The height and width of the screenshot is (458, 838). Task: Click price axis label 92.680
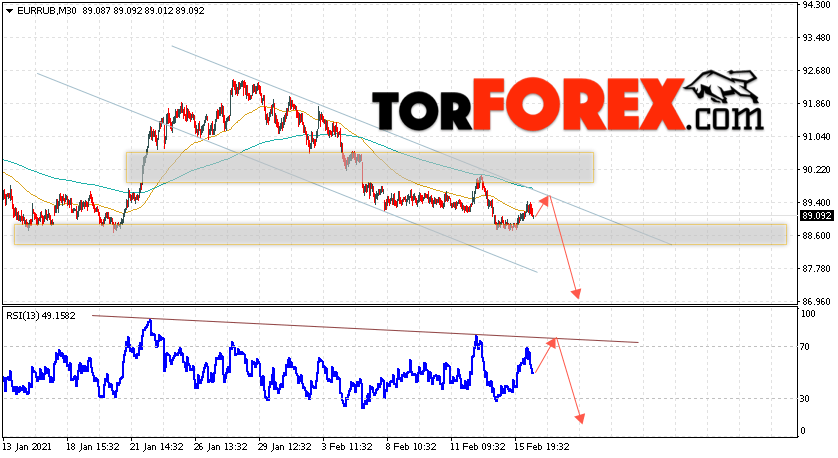pos(816,71)
